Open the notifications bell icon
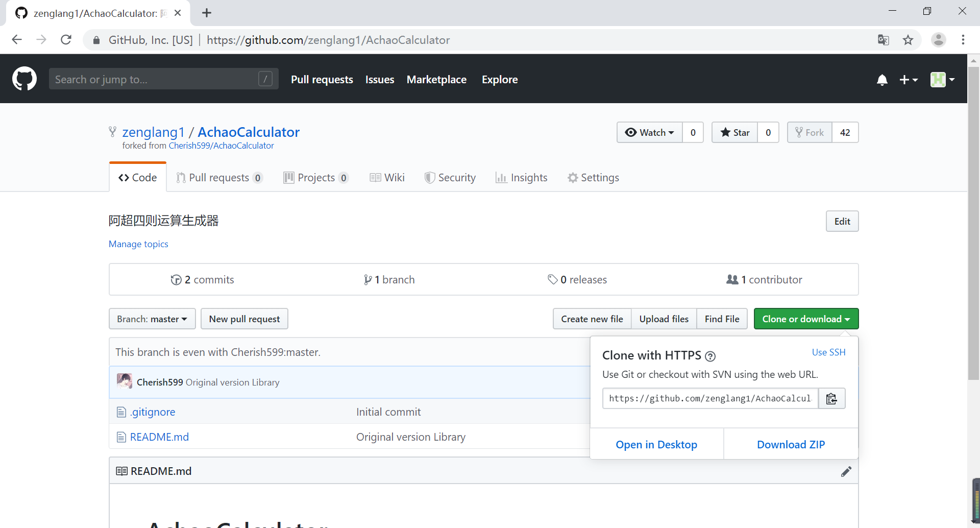The width and height of the screenshot is (980, 528). [882, 80]
